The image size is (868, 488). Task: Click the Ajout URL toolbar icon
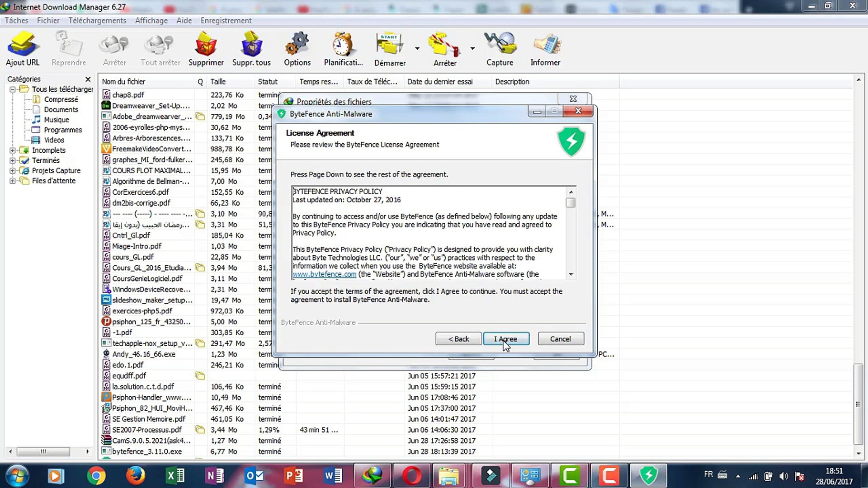pos(23,49)
